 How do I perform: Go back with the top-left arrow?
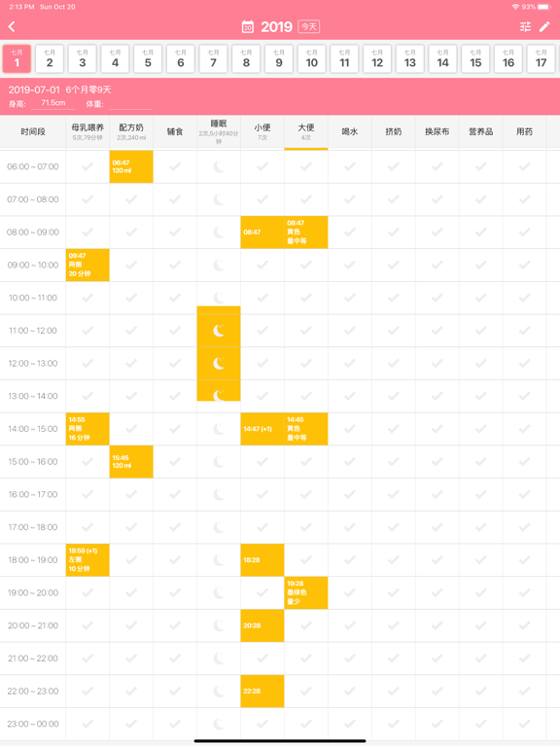12,26
